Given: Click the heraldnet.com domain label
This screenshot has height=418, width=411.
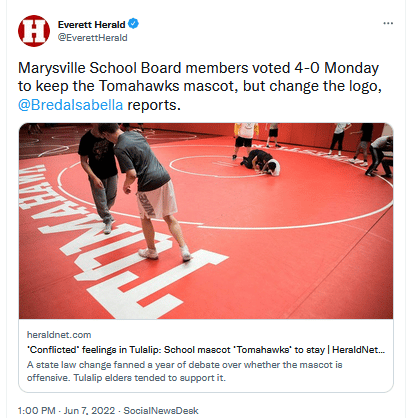Looking at the screenshot, I should click(x=59, y=335).
